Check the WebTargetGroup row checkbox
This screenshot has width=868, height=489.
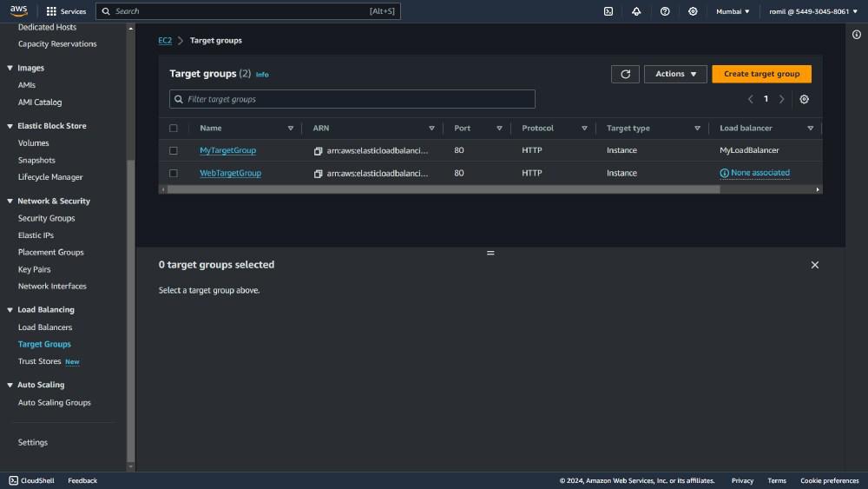tap(174, 174)
